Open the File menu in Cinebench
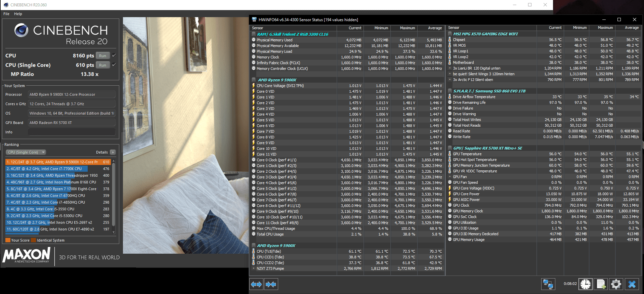 tap(6, 14)
